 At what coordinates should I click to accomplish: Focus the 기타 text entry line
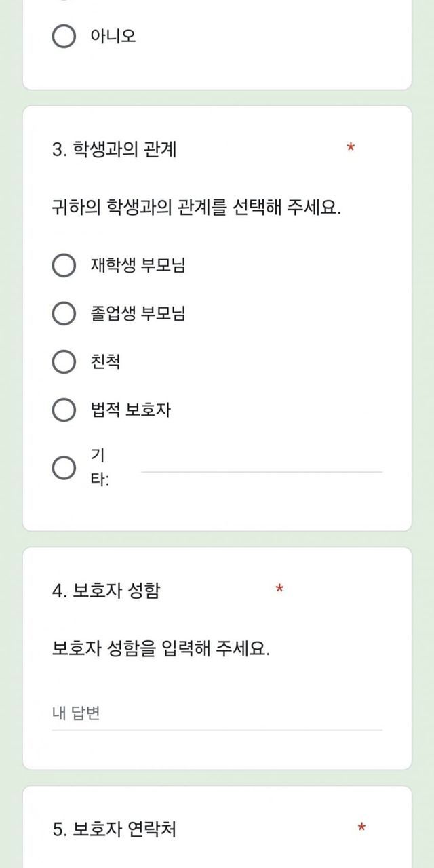click(261, 462)
